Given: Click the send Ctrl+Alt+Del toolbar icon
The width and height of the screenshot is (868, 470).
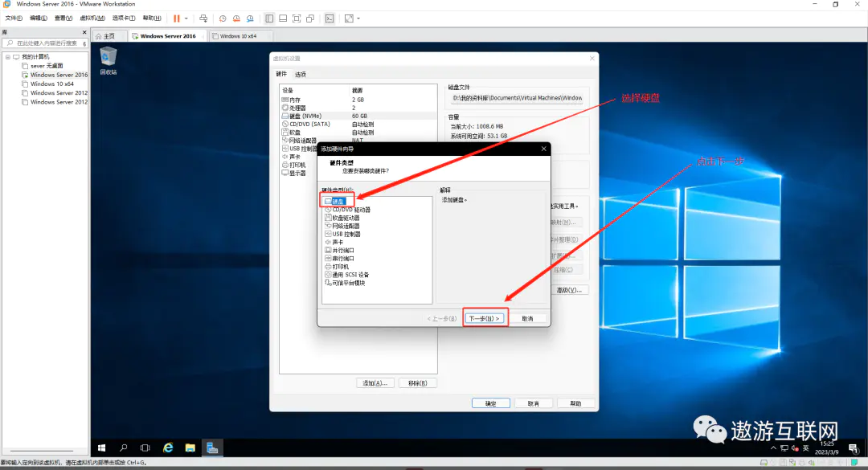Looking at the screenshot, I should point(203,18).
